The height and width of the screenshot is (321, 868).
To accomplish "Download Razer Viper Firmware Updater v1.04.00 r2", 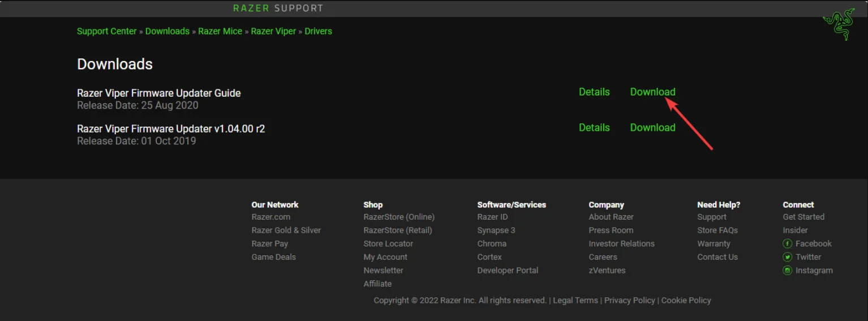I will [x=652, y=128].
